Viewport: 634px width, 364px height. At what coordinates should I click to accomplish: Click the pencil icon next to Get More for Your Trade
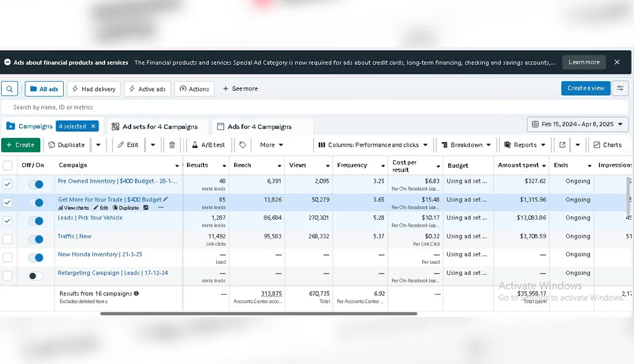pos(165,199)
